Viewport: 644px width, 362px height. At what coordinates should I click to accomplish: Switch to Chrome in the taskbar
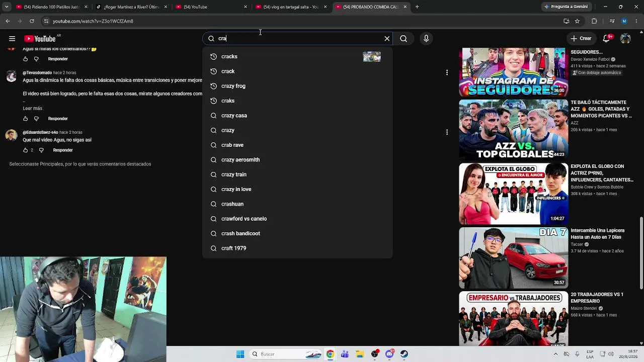coord(330,354)
